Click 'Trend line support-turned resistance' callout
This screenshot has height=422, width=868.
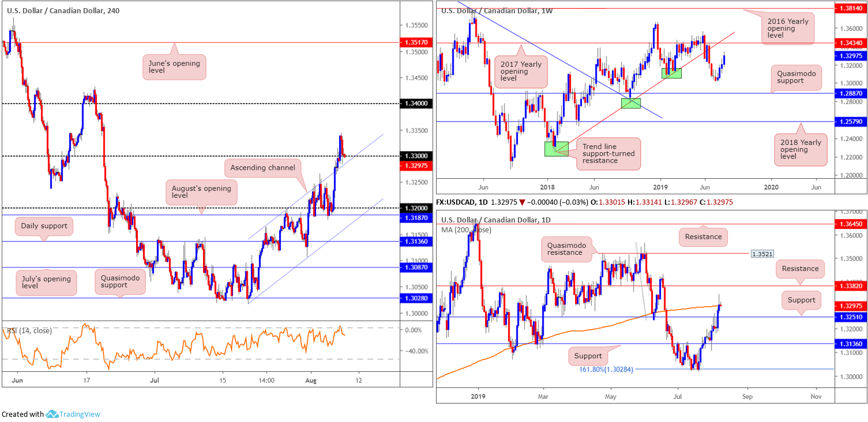pos(608,153)
